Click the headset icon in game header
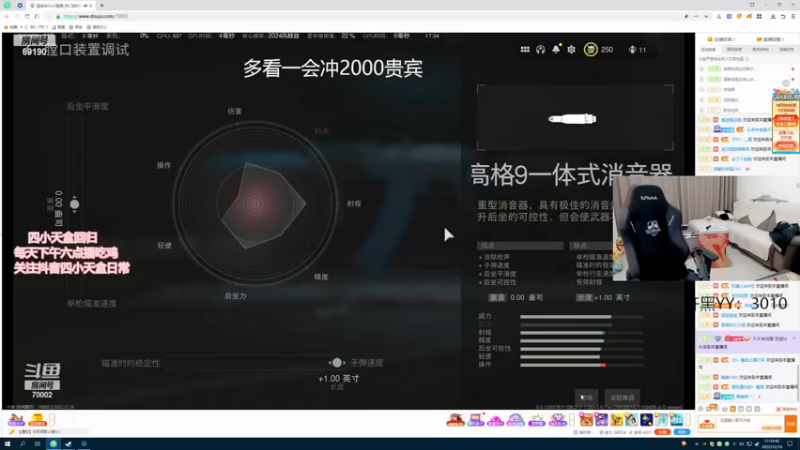Screen dimensions: 800x450 [x=540, y=49]
